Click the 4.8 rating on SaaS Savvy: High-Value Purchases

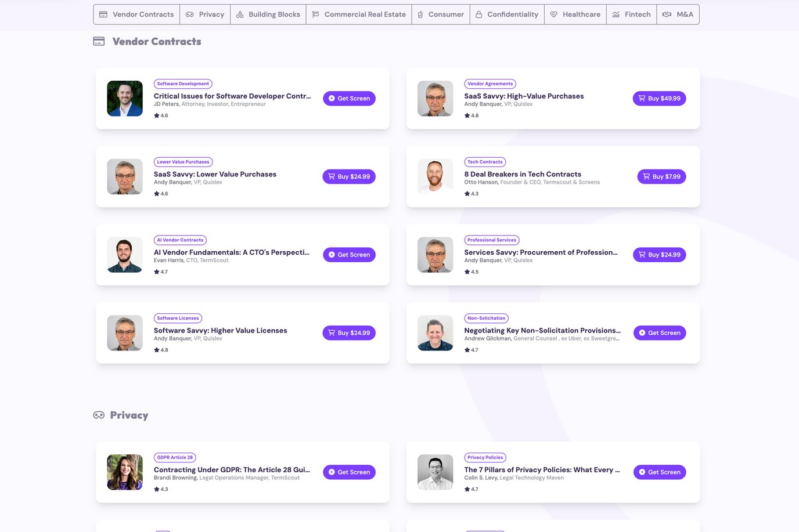point(472,115)
